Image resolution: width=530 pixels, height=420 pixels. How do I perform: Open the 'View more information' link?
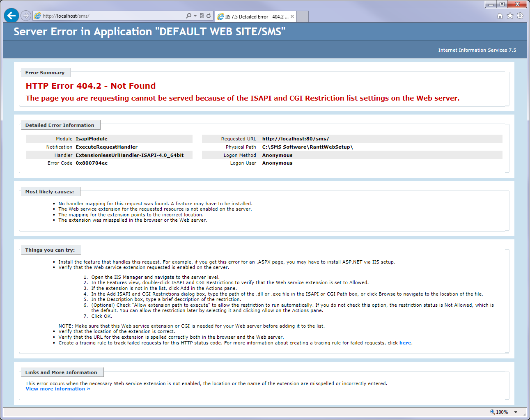coord(58,389)
